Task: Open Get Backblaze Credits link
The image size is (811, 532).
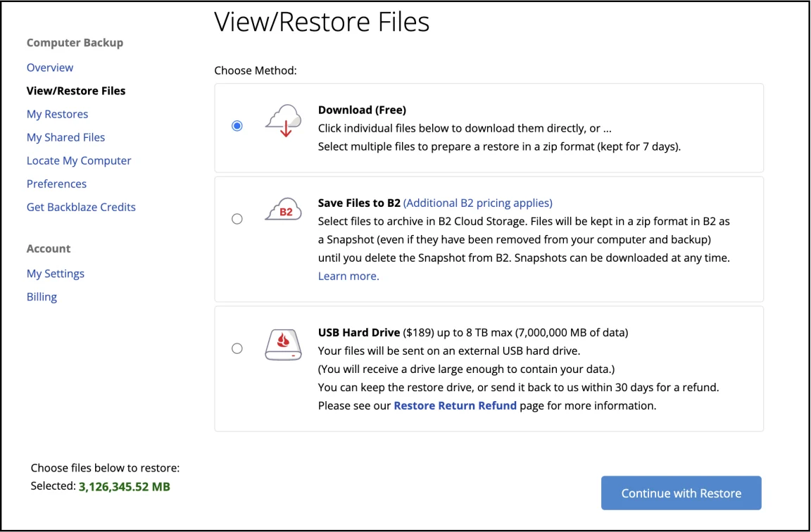Action: point(81,208)
